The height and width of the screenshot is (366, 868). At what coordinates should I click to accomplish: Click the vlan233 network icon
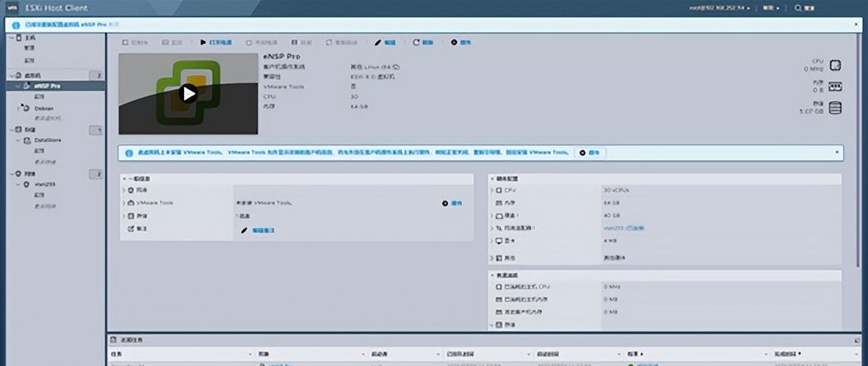click(x=27, y=184)
